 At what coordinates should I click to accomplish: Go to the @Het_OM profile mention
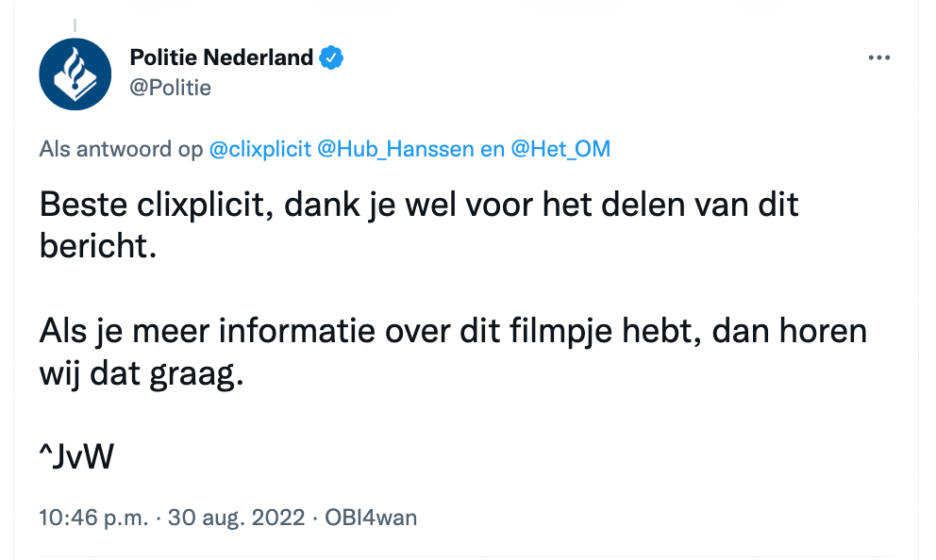560,149
